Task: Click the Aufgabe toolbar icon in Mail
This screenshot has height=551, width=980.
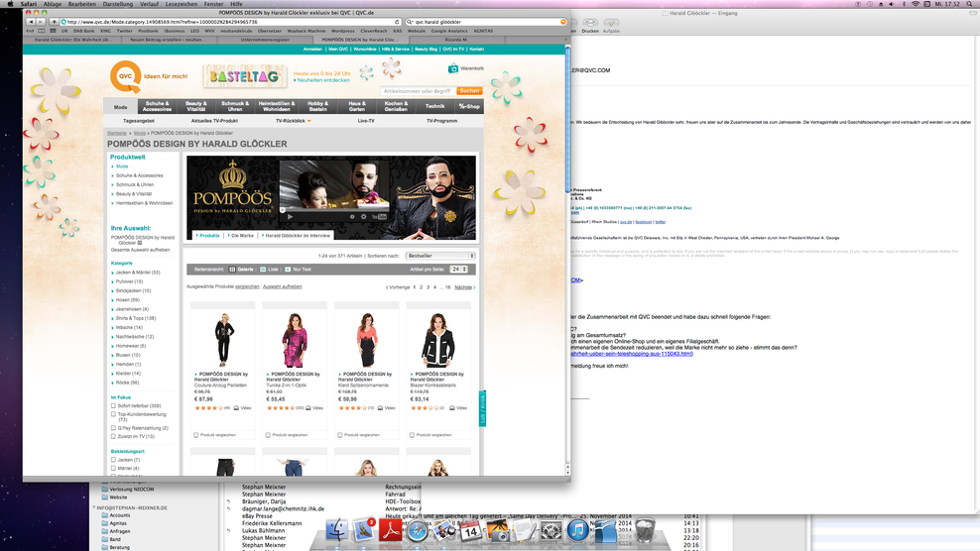Action: (x=611, y=23)
